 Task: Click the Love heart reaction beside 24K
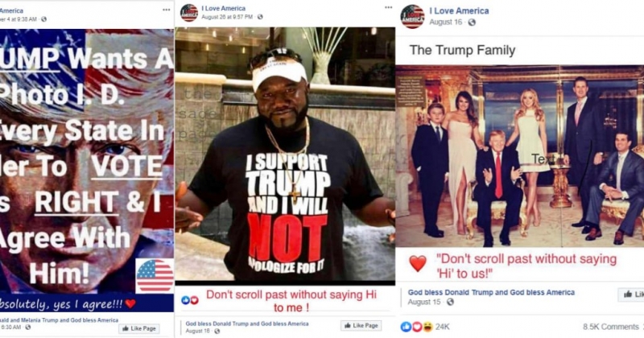(x=417, y=327)
